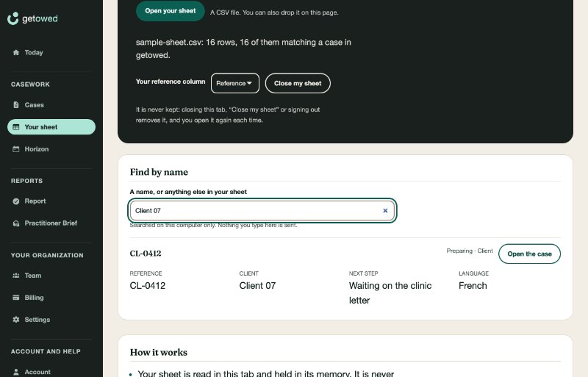This screenshot has height=377, width=588.
Task: Click the Open the case button
Action: 529,254
